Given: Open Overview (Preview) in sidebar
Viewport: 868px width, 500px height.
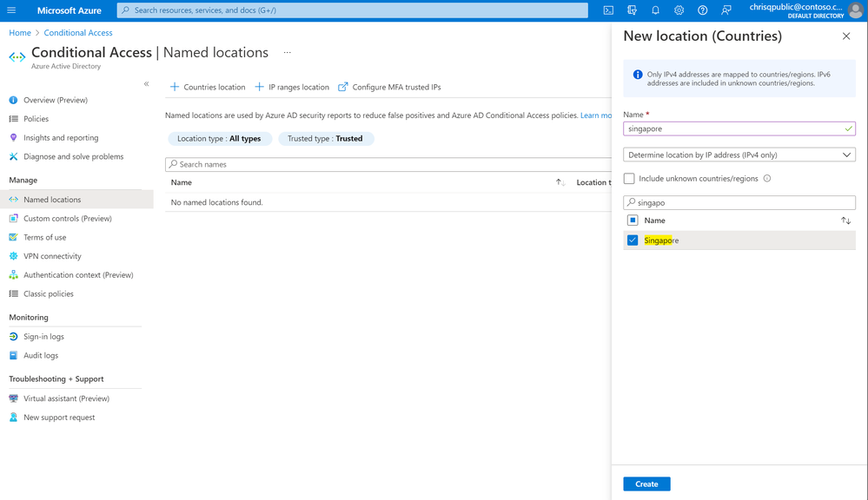Looking at the screenshot, I should (56, 100).
